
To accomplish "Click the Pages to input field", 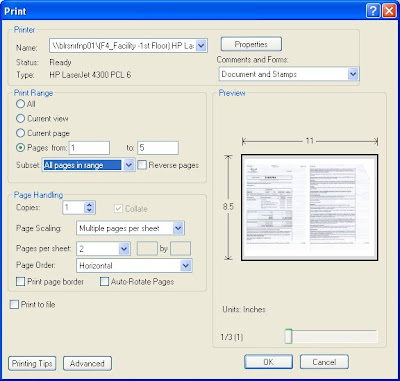I will coord(158,148).
